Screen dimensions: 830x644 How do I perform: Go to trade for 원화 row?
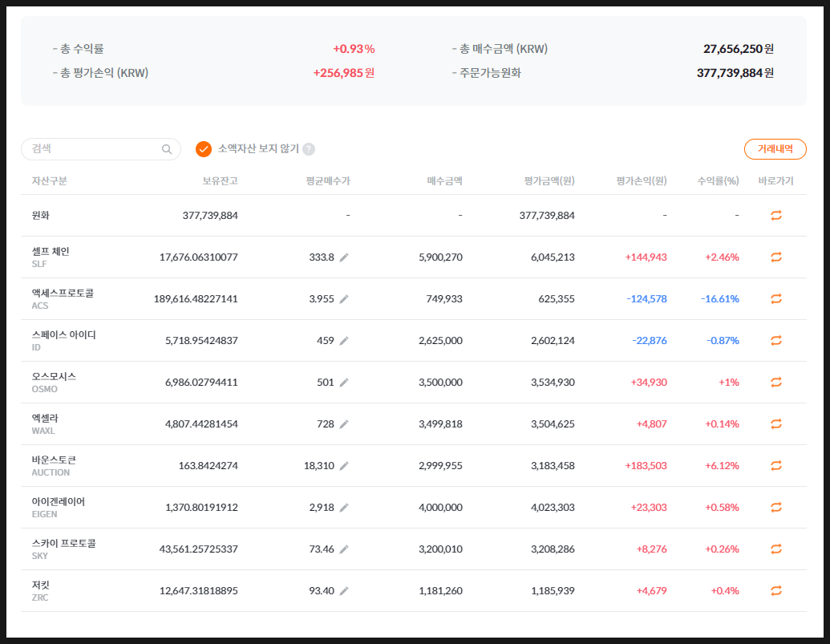[x=776, y=216]
